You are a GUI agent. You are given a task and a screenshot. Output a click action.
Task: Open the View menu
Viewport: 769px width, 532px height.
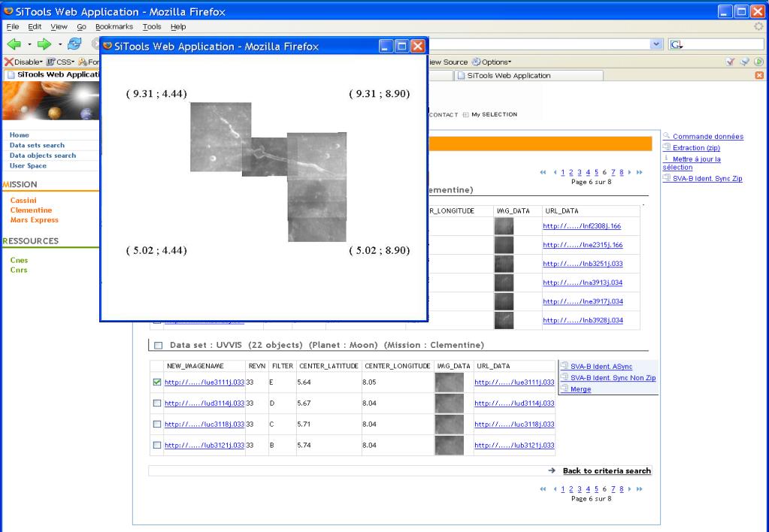pos(59,26)
